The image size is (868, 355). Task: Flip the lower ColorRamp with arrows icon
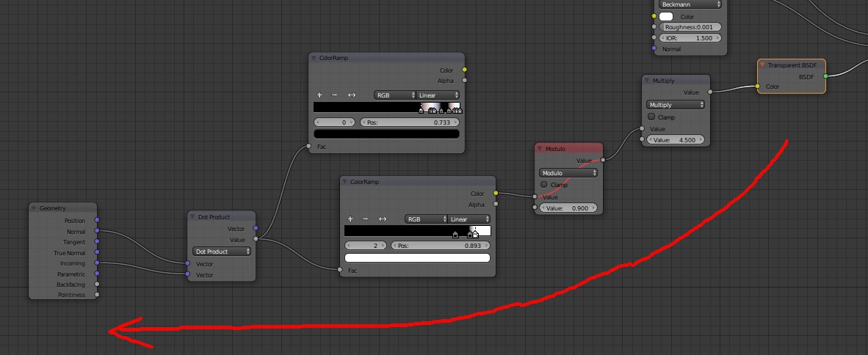point(383,219)
